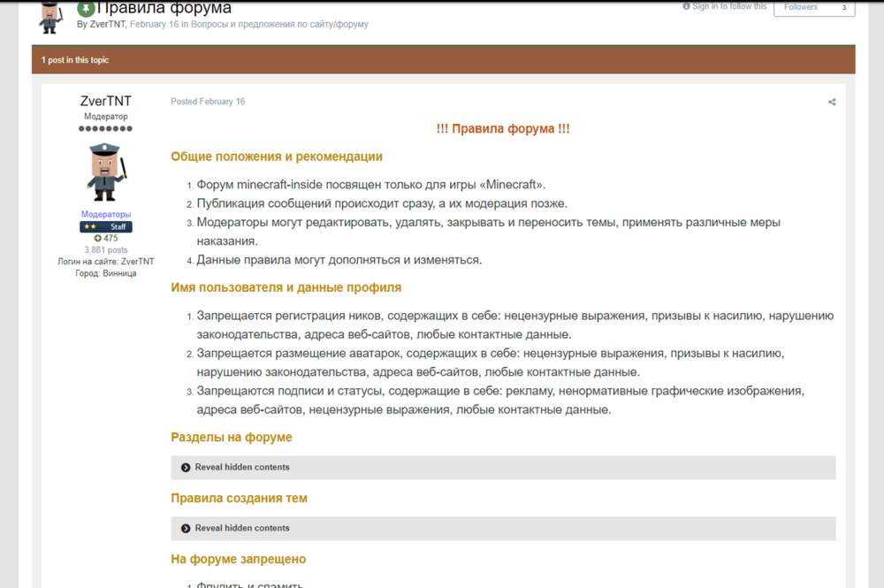Click the Followers button
Image resolution: width=884 pixels, height=588 pixels.
(x=801, y=7)
